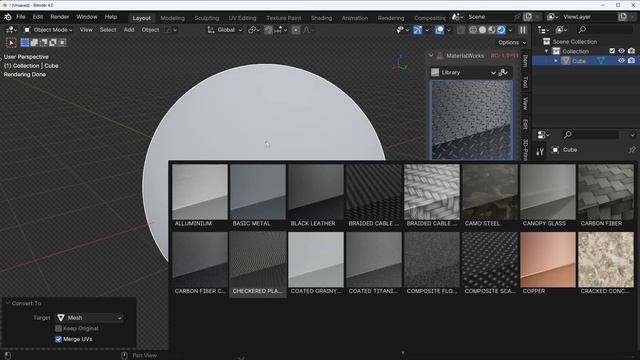
Task: Open the viewport Object menu
Action: (150, 30)
